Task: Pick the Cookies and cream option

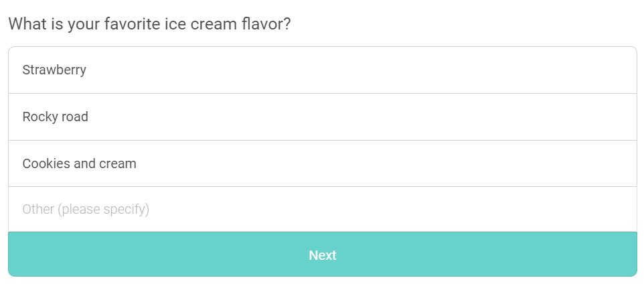Action: [323, 163]
